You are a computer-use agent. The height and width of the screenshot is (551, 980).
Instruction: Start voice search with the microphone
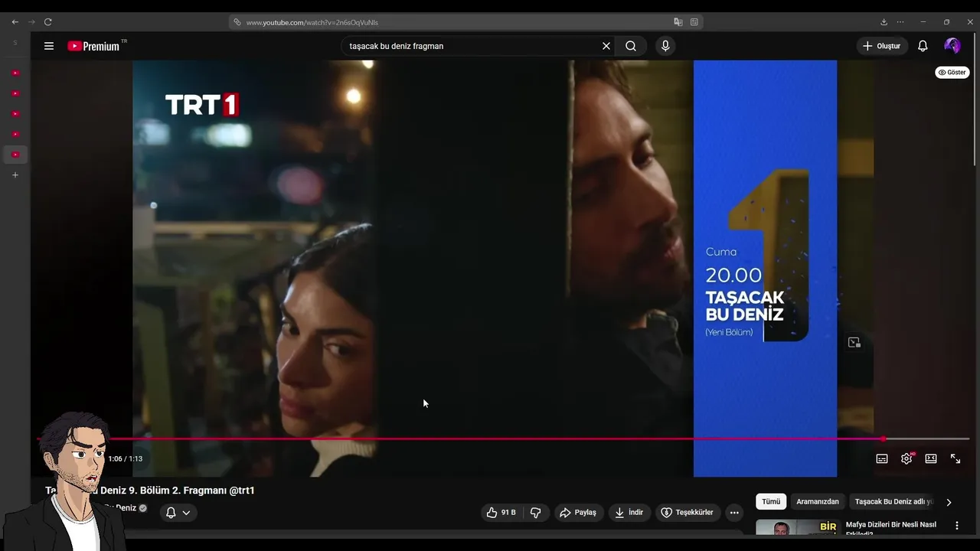[665, 46]
